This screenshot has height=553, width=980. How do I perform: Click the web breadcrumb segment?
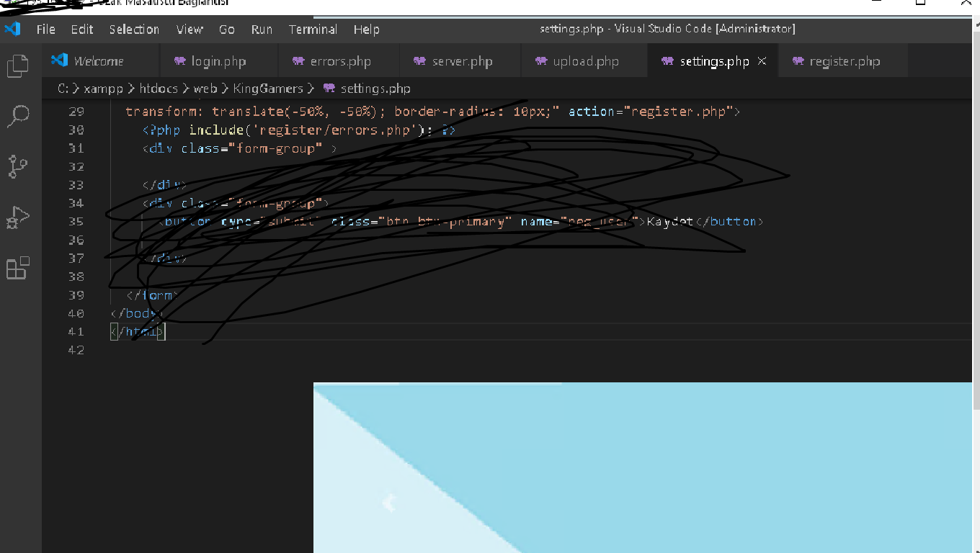tap(205, 89)
